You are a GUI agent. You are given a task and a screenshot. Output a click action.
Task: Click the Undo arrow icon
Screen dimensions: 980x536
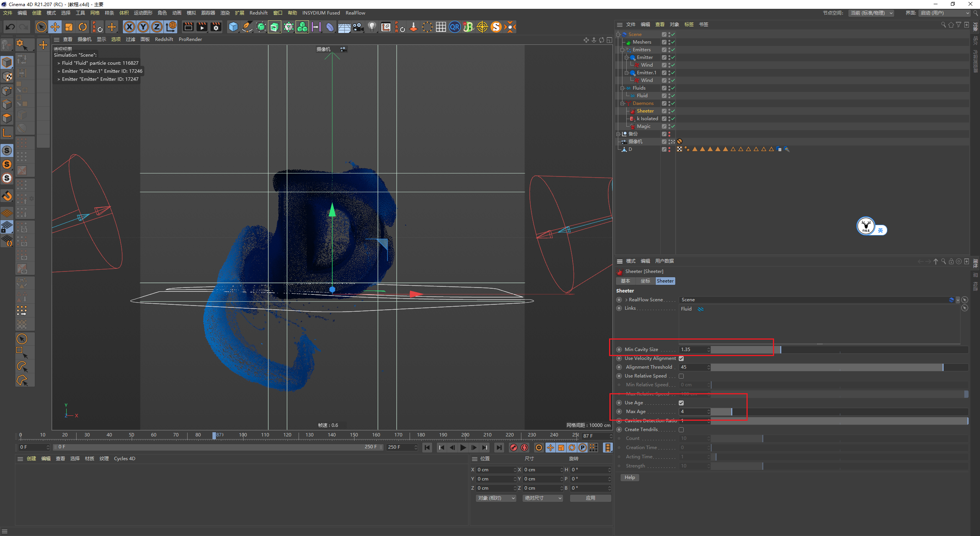click(x=10, y=27)
